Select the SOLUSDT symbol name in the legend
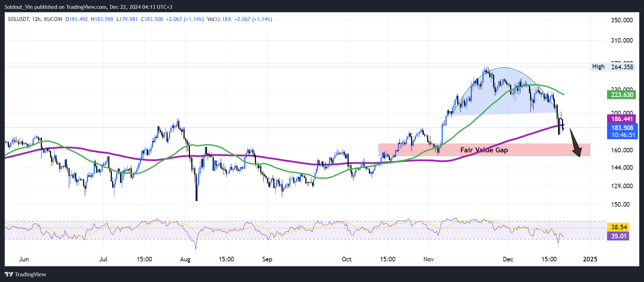644x282 pixels. coord(18,19)
